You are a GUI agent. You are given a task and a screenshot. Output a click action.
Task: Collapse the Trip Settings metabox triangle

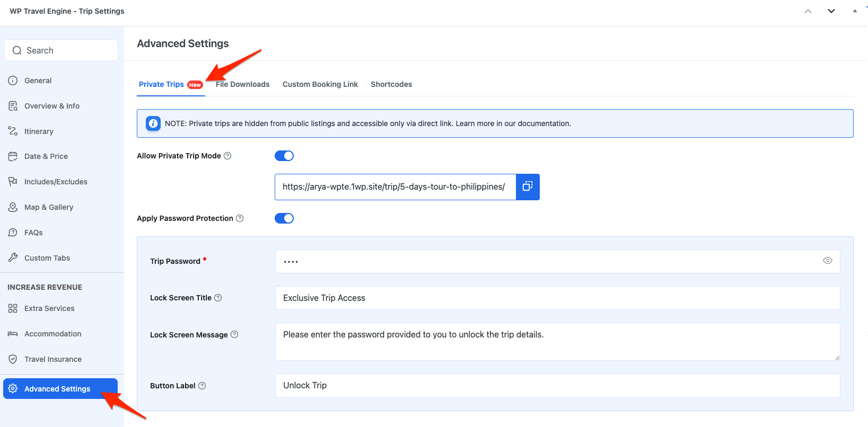pyautogui.click(x=855, y=11)
